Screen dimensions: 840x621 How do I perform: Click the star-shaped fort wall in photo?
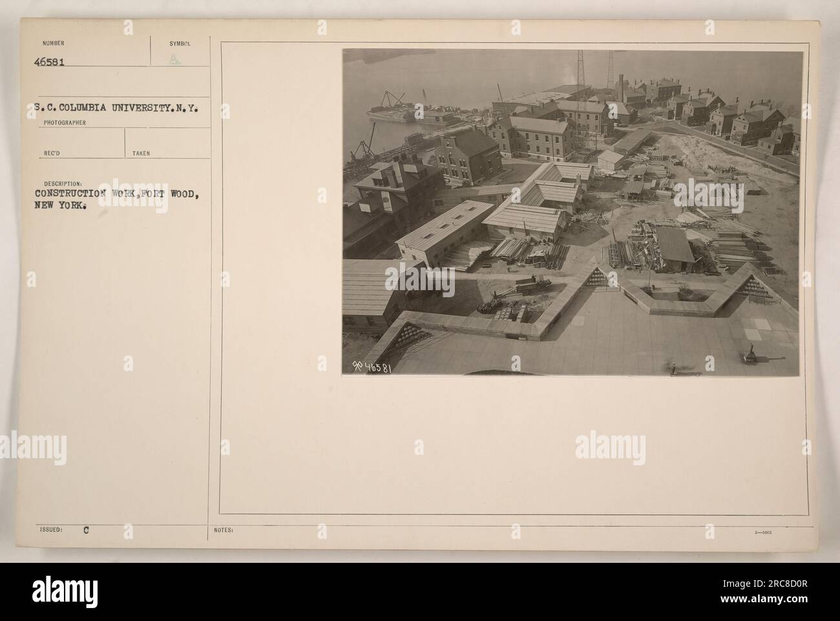tap(582, 301)
